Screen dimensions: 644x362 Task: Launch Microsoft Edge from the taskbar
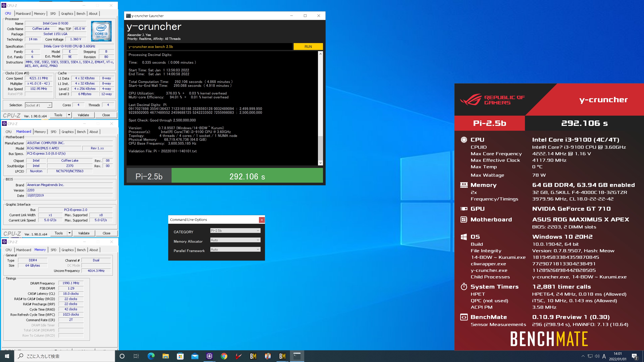151,356
